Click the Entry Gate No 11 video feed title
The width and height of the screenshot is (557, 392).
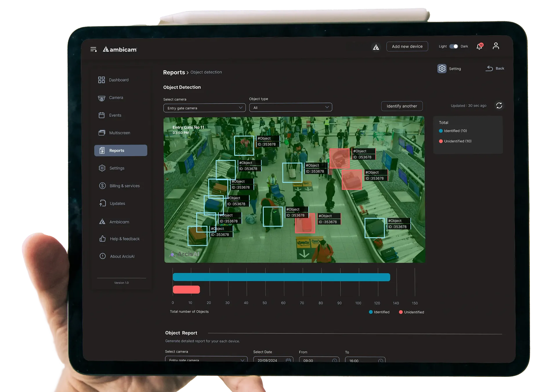(188, 127)
